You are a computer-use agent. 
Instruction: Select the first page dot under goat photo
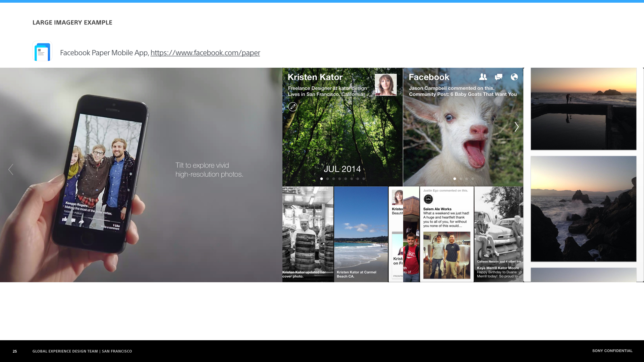(454, 179)
